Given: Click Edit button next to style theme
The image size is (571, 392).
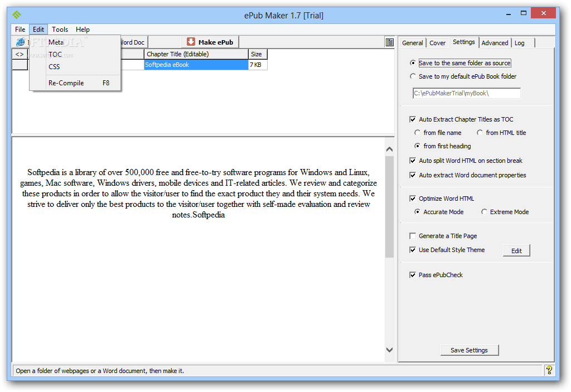Looking at the screenshot, I should 516,251.
